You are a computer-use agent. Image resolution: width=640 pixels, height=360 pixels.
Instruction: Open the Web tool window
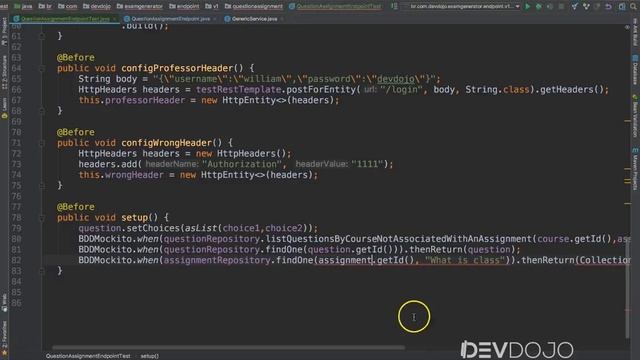click(4, 302)
